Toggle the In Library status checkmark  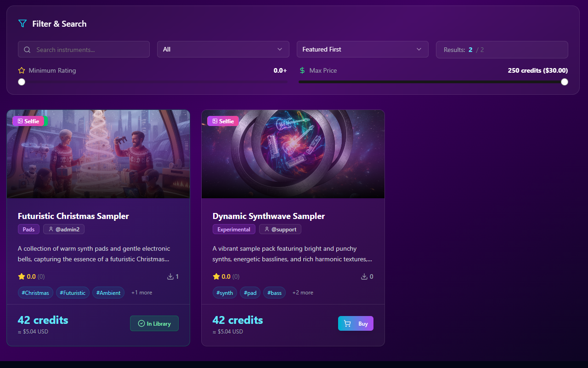[x=141, y=323]
